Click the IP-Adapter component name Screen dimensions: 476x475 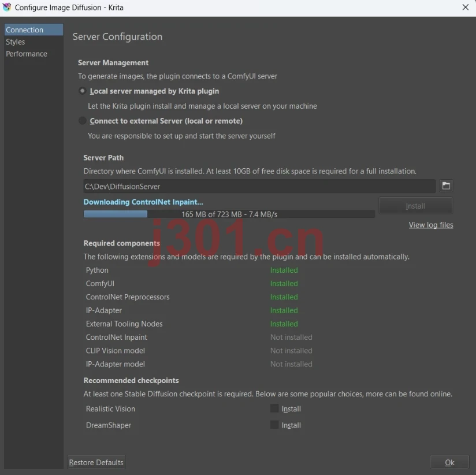pos(104,310)
